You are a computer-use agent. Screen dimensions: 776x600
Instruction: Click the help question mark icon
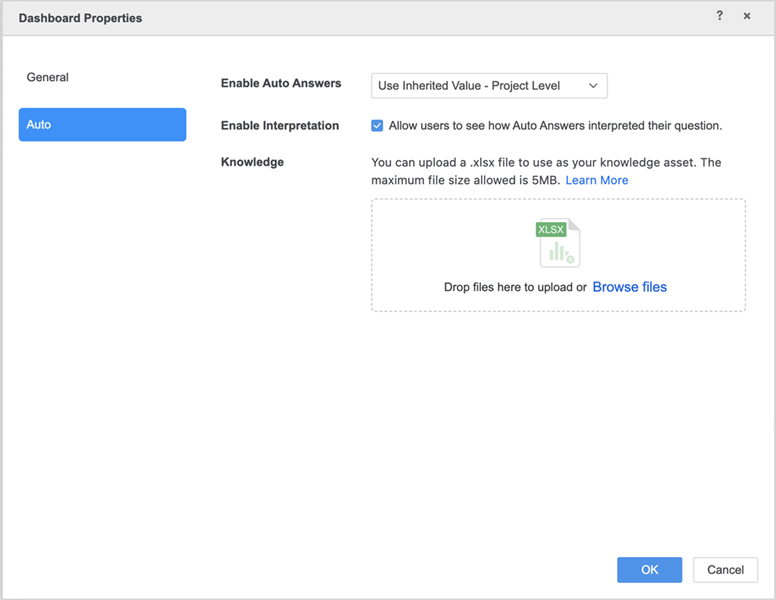719,17
